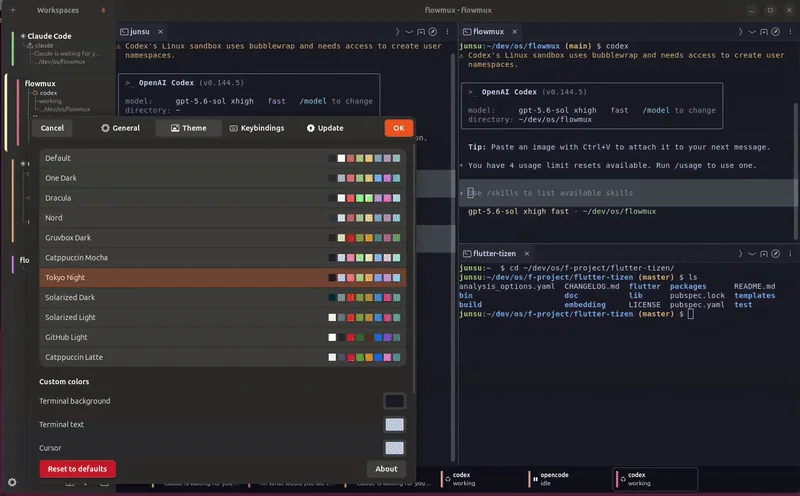Viewport: 800px width, 496px height.
Task: Select the flowmux workspace in sidebar
Action: click(40, 84)
